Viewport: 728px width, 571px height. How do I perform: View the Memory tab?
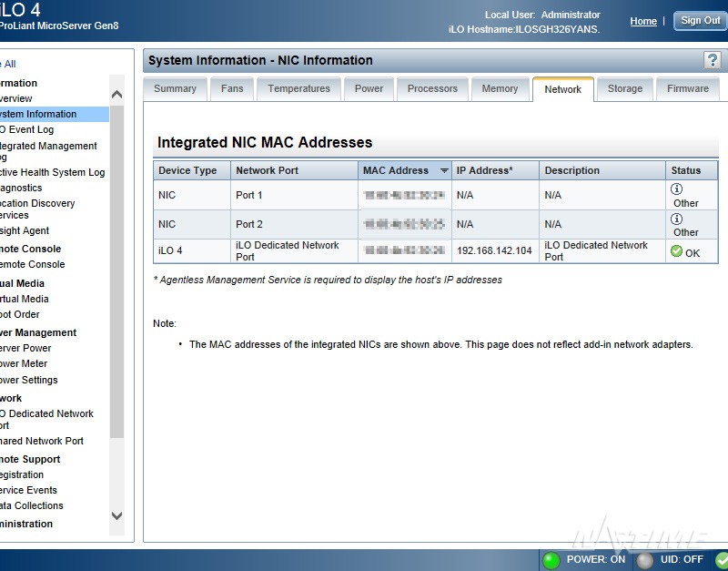point(500,88)
